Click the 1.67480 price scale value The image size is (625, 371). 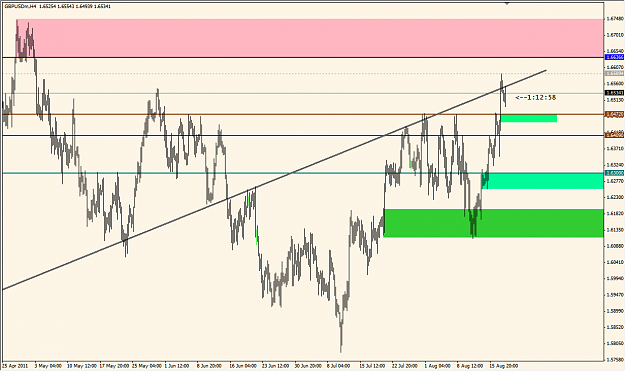(615, 19)
